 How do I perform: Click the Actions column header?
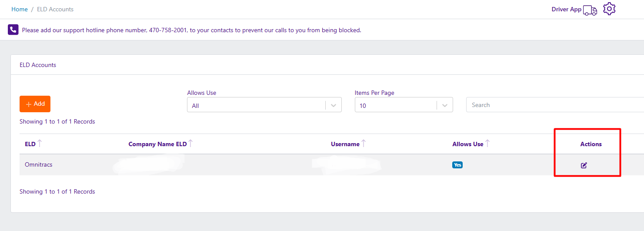click(x=591, y=144)
